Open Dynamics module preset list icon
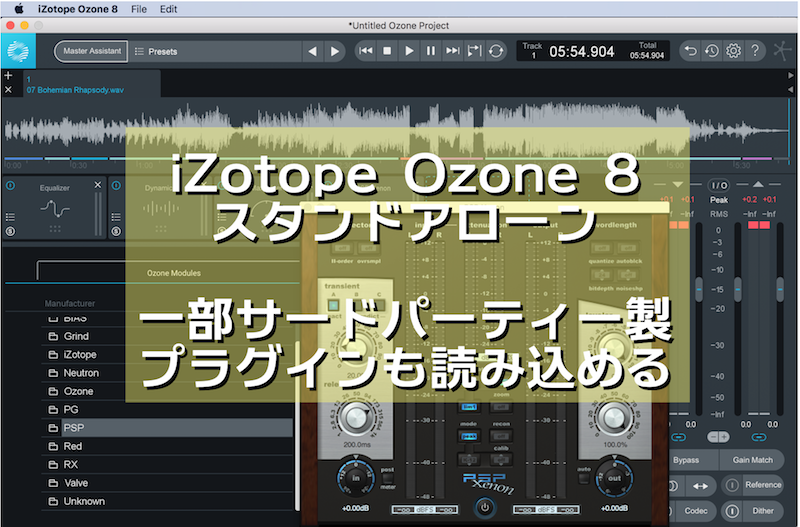800x527 pixels. pos(116,217)
